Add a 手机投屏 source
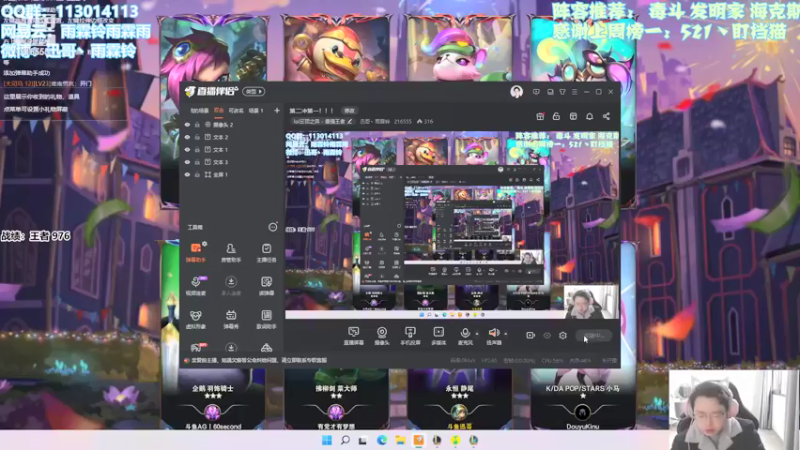Screen dimensions: 800x450 (x=410, y=336)
